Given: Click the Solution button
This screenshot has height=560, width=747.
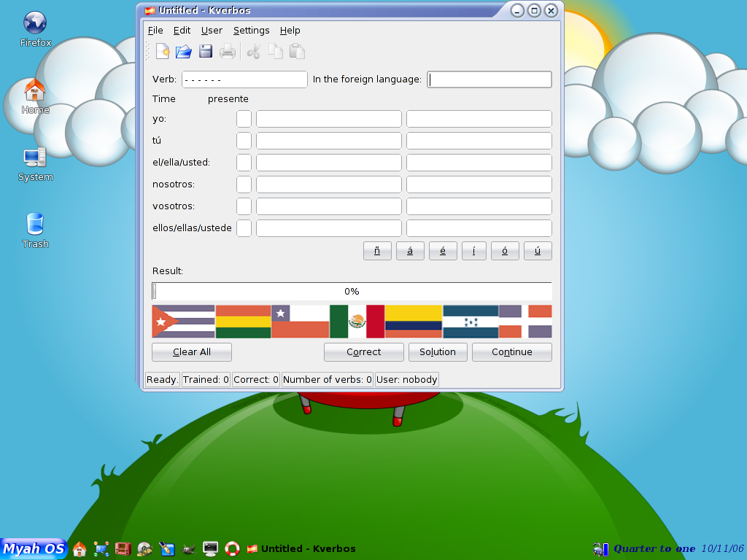Looking at the screenshot, I should pos(438,352).
